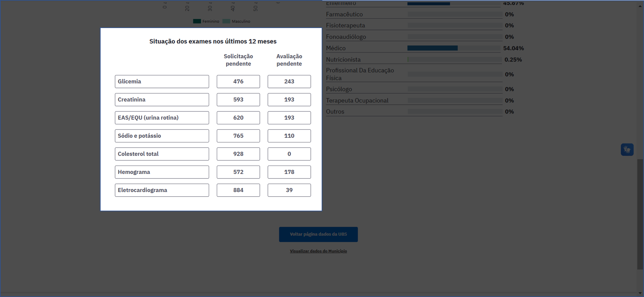The height and width of the screenshot is (297, 644).
Task: Click Hemograma's 572 pending request value
Action: (x=238, y=172)
